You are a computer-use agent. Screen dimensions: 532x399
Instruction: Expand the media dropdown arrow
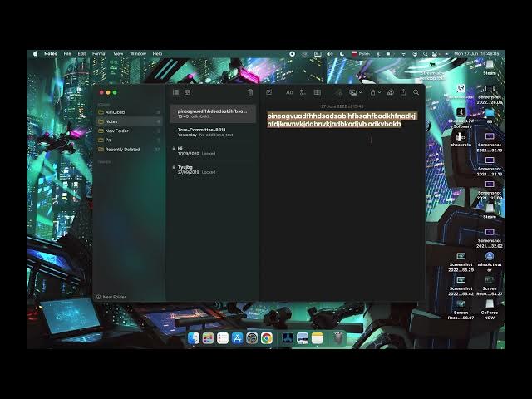click(360, 92)
